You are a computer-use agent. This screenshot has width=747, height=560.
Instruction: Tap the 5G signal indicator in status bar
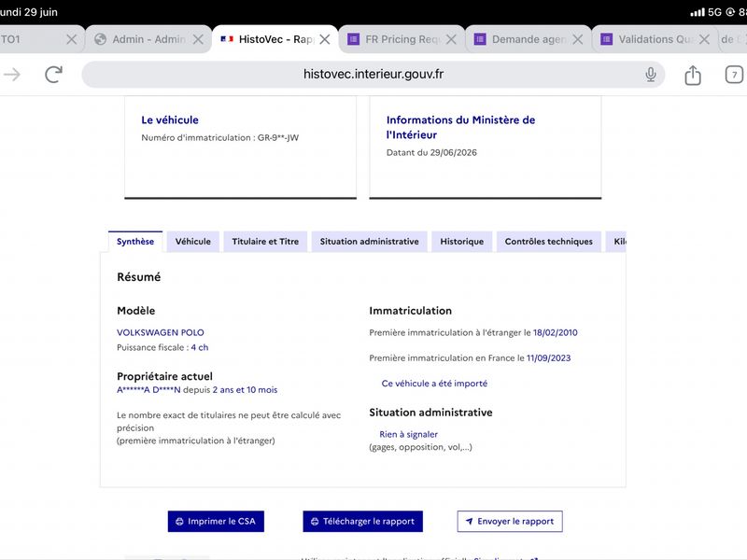pos(714,12)
